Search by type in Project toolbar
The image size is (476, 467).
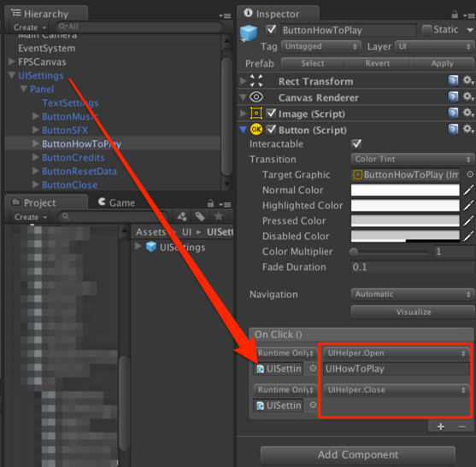[x=181, y=217]
